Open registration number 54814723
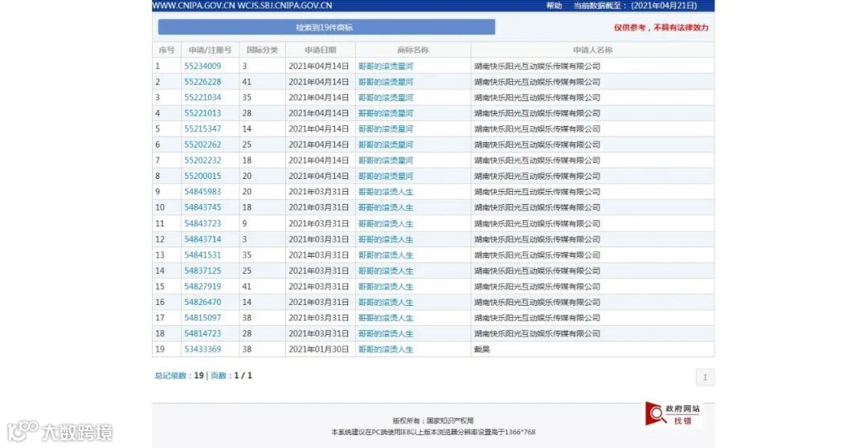 tap(203, 333)
